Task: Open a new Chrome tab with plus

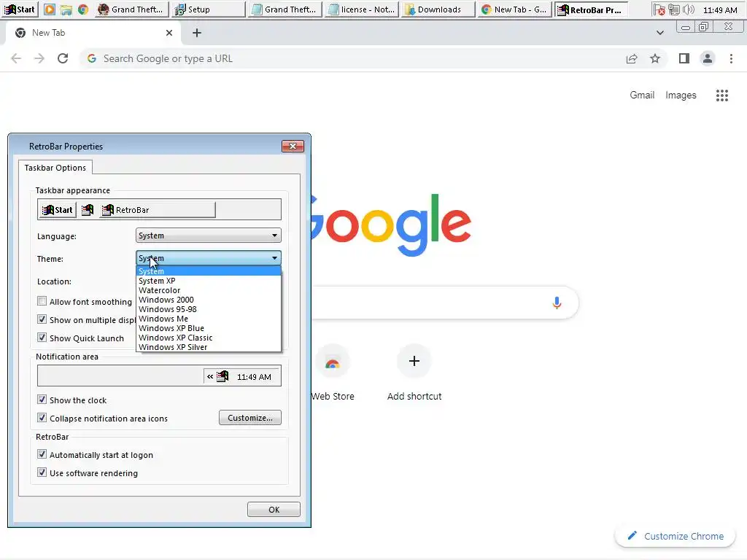Action: pyautogui.click(x=197, y=33)
